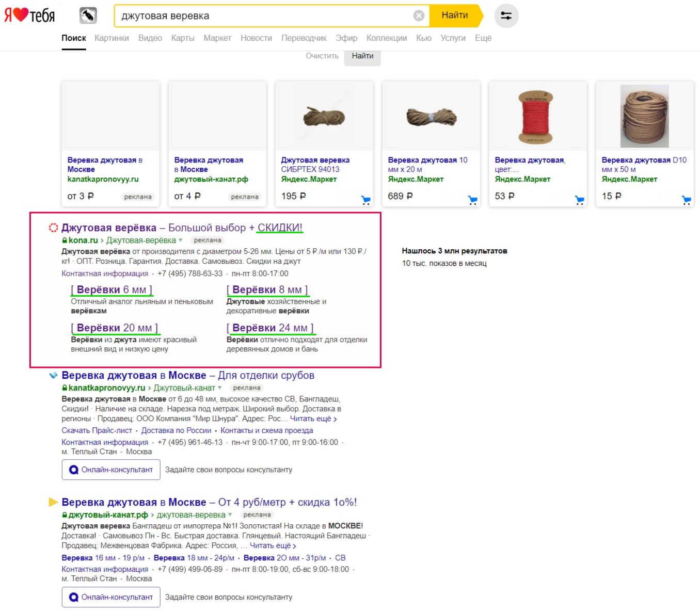Open the Кью tab
The height and width of the screenshot is (613, 700).
pyautogui.click(x=424, y=38)
